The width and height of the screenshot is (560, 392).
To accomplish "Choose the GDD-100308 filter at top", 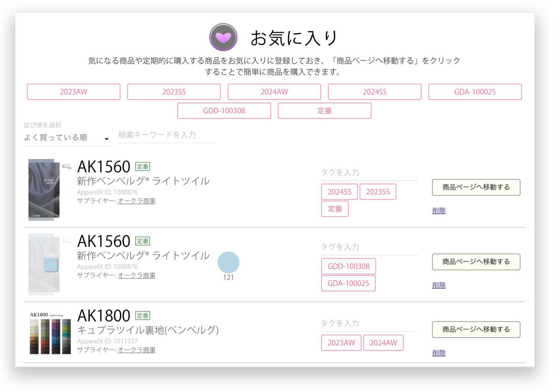I will coord(224,111).
